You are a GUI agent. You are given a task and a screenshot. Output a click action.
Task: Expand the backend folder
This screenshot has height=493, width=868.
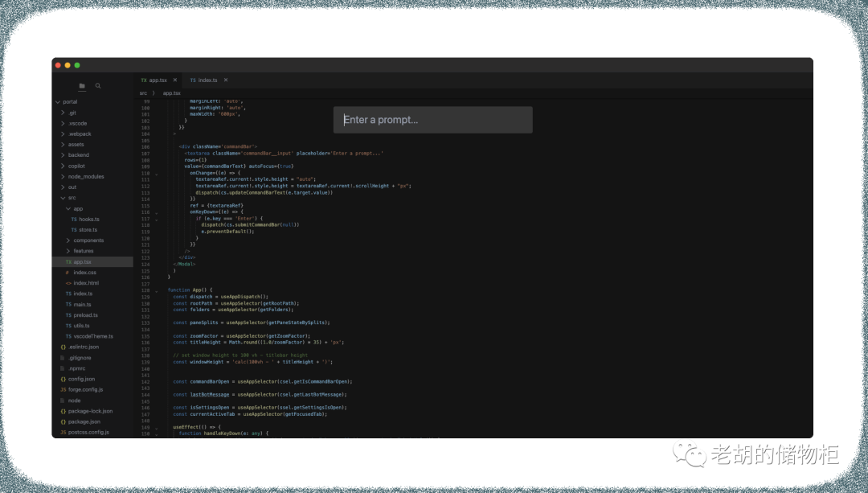tap(63, 155)
